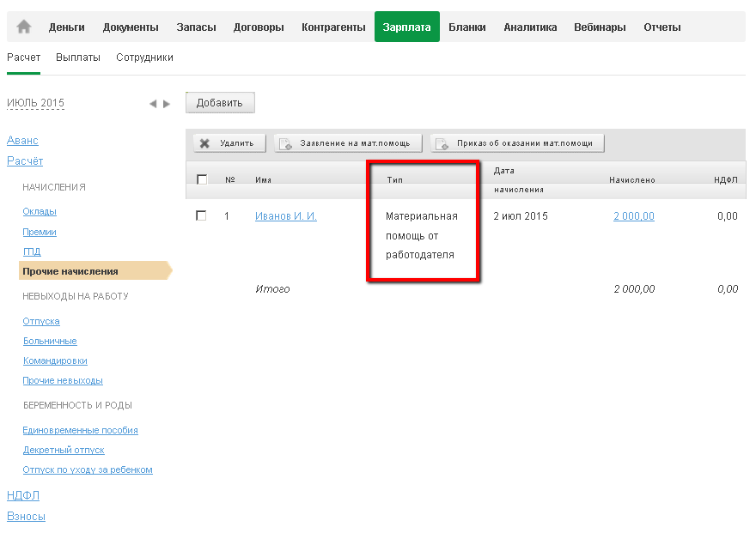
Task: Open the Договоры menu
Action: pyautogui.click(x=259, y=27)
